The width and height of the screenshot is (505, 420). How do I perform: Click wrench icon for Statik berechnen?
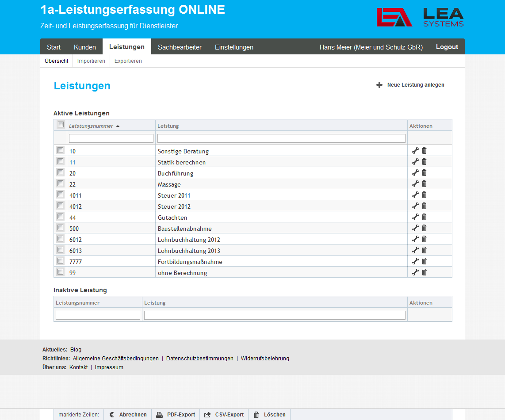pos(415,161)
